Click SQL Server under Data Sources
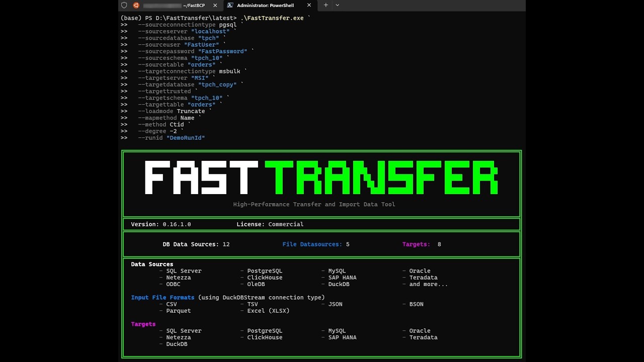 click(184, 271)
